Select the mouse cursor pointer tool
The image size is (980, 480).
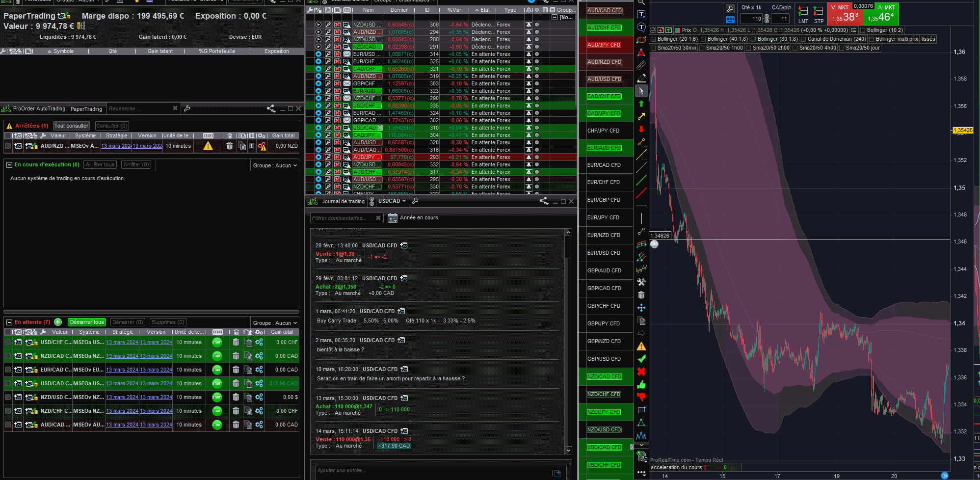pyautogui.click(x=641, y=91)
